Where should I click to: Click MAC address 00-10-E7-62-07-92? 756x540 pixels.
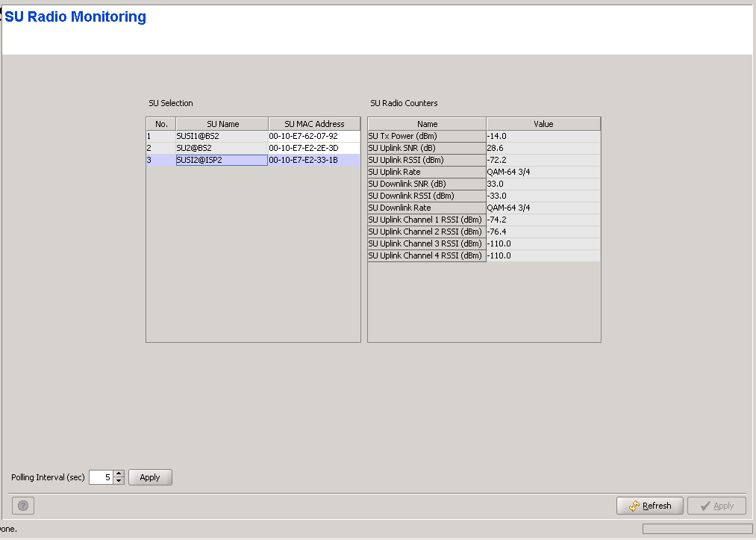pyautogui.click(x=313, y=137)
